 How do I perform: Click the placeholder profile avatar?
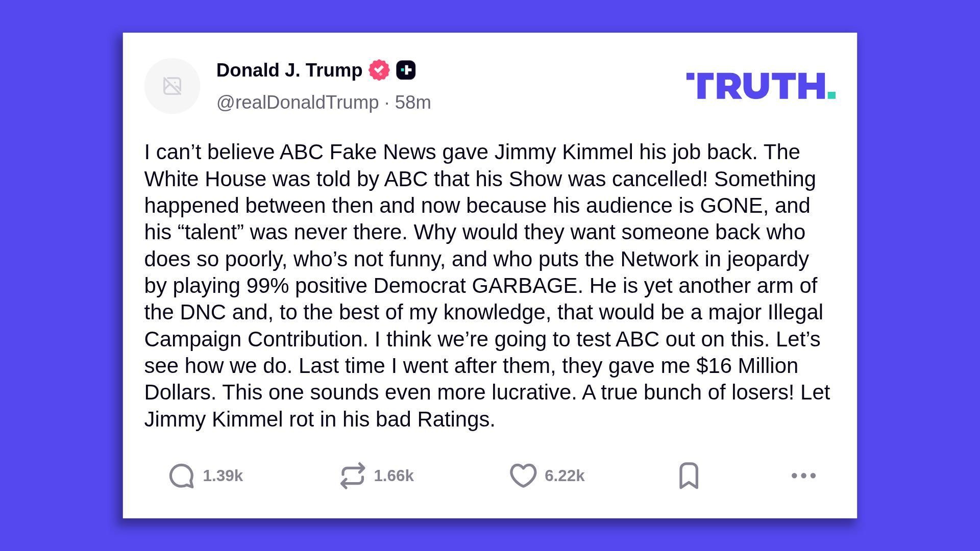(x=173, y=86)
